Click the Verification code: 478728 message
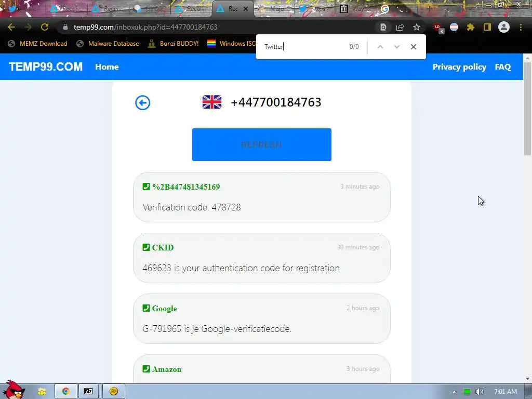This screenshot has width=532, height=399. click(x=192, y=207)
